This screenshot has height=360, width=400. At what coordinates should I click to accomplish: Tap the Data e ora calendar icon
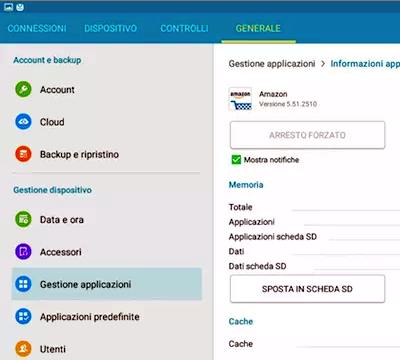[x=23, y=219]
